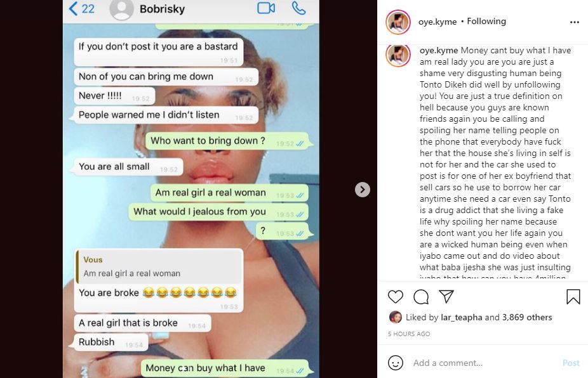
Task: Share post with paper plane icon
Action: click(446, 296)
